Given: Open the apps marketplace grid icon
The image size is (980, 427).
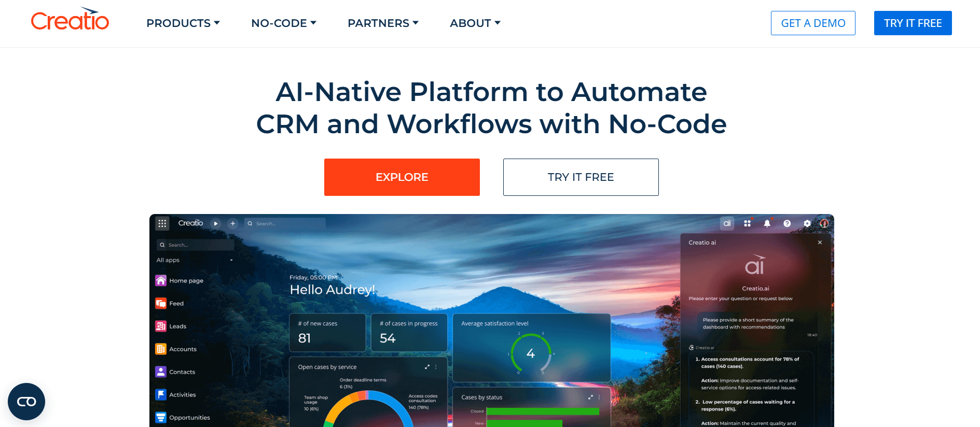Looking at the screenshot, I should [x=747, y=223].
